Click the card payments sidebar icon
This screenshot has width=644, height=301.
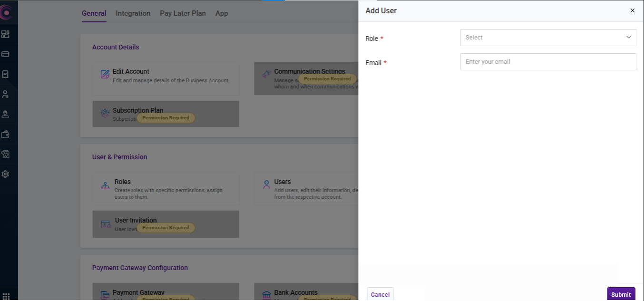[5, 54]
